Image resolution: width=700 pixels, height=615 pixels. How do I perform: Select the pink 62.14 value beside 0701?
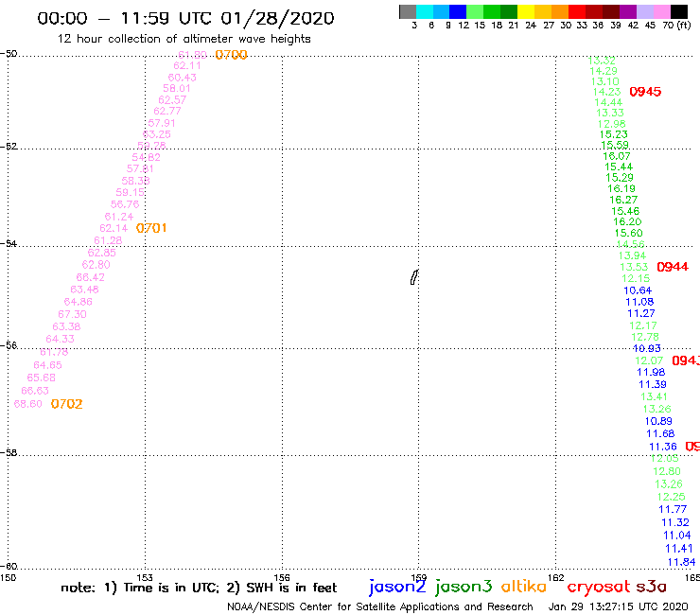click(x=114, y=228)
